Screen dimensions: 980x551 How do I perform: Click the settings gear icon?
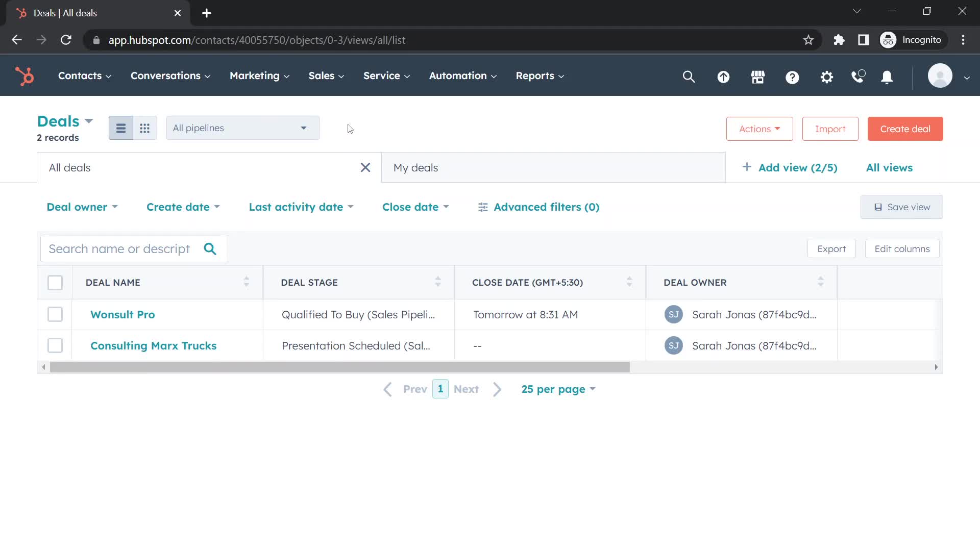[x=826, y=76]
